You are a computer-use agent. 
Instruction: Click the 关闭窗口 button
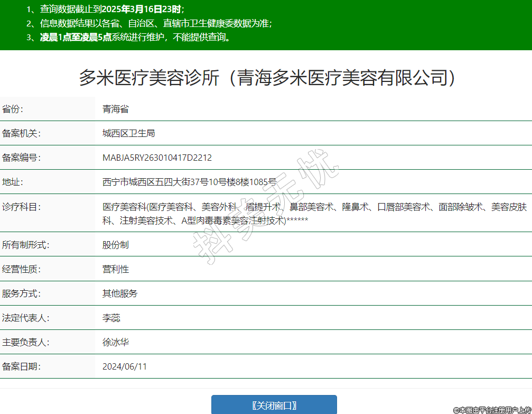(x=274, y=405)
